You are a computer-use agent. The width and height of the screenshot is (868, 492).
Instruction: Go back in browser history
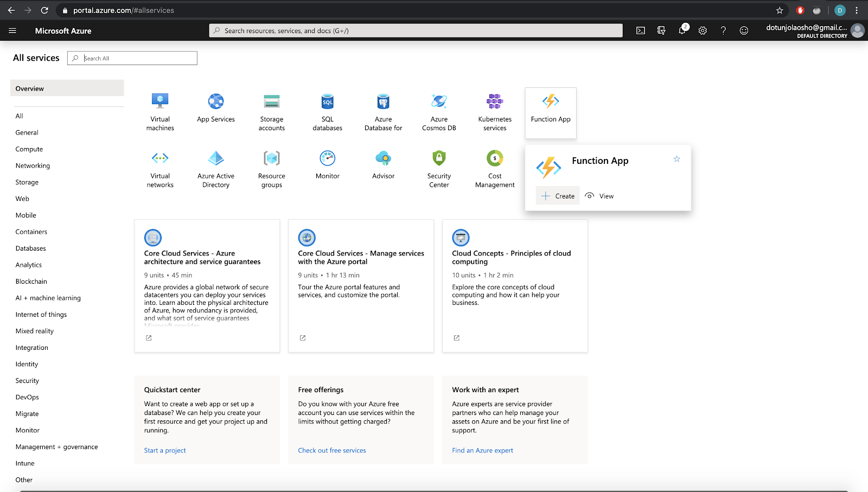click(11, 10)
